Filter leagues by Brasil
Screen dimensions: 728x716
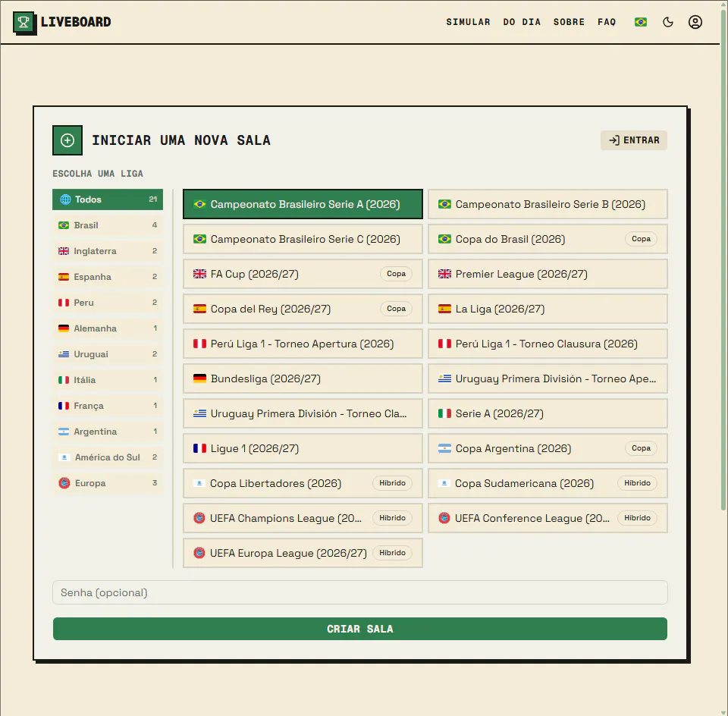(108, 225)
